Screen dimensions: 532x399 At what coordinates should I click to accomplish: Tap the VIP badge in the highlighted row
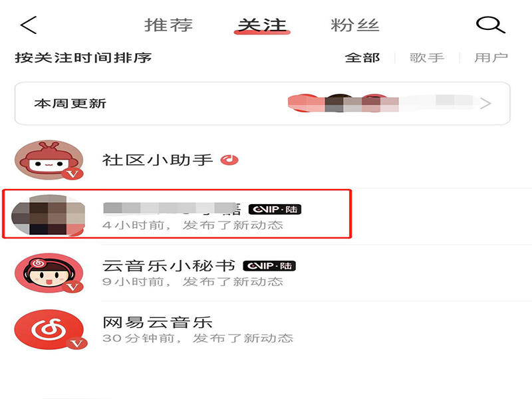(275, 209)
